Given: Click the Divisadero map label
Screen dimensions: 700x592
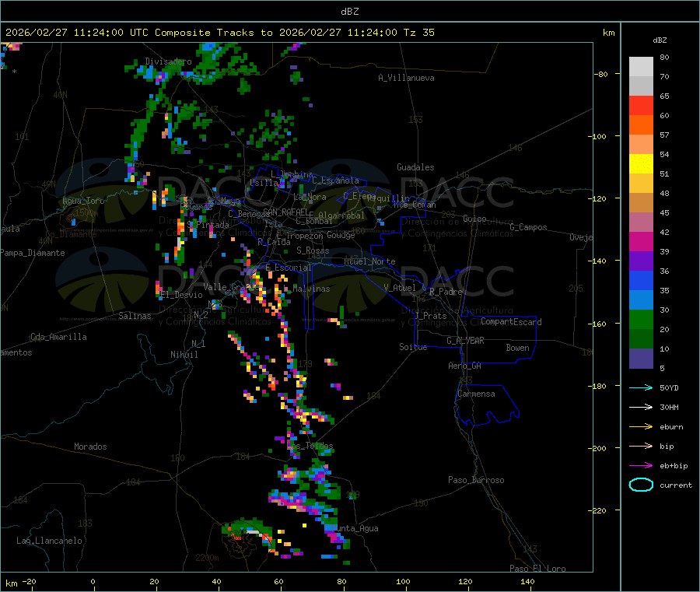Looking at the screenshot, I should 168,61.
